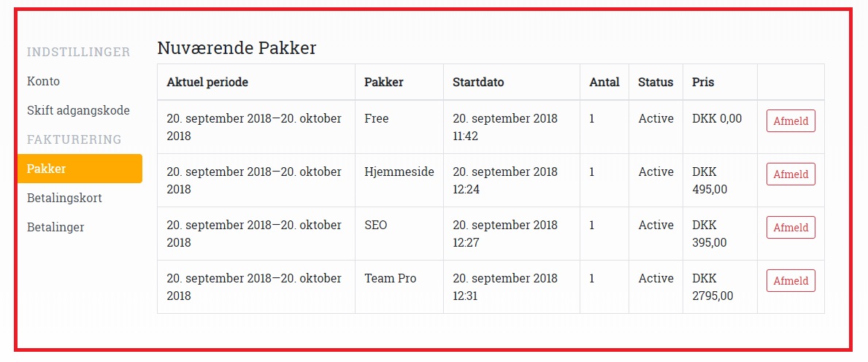Select the Hjemmeside package name cell
This screenshot has height=362, width=868.
399,172
